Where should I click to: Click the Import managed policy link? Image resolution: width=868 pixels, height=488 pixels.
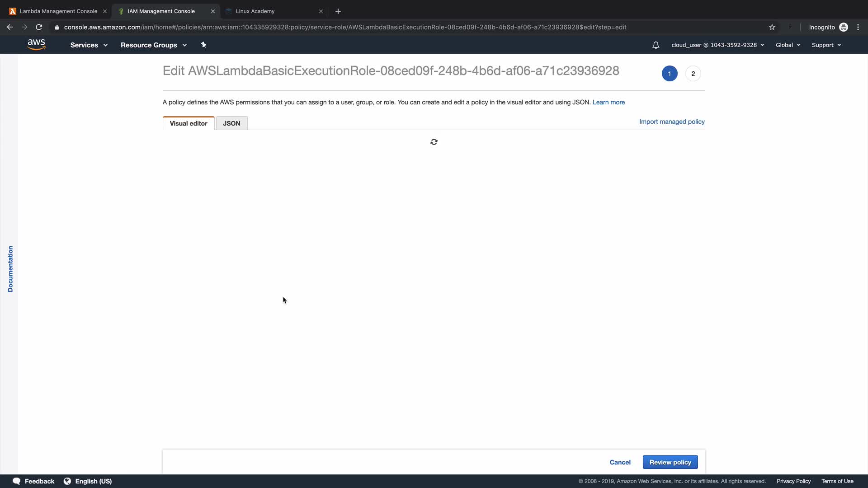click(x=672, y=122)
